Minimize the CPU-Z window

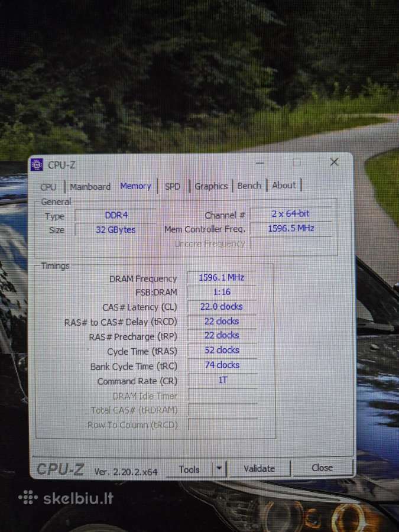click(x=260, y=163)
